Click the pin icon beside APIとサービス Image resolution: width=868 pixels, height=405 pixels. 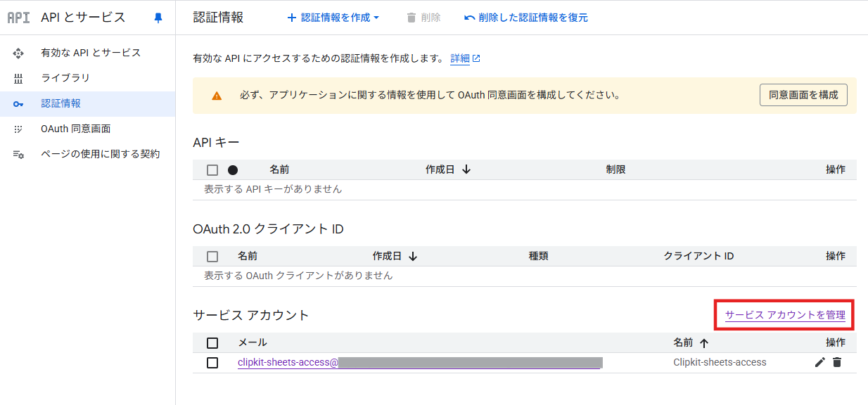158,18
